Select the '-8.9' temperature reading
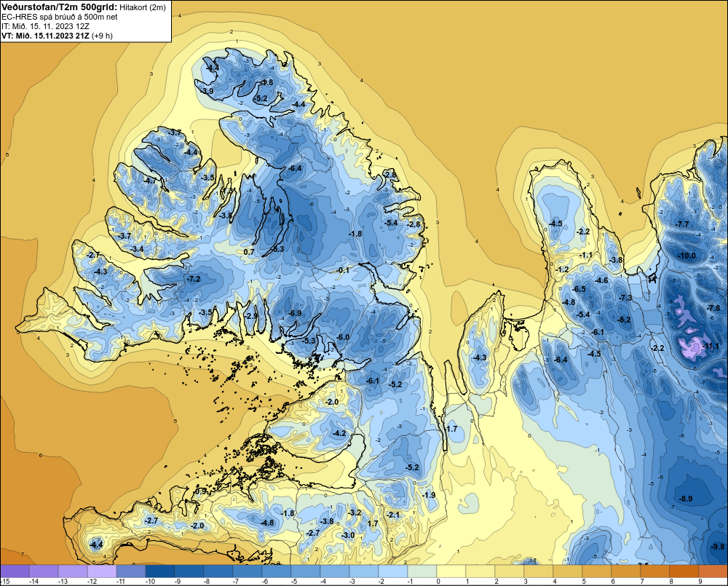The image size is (728, 586). tap(686, 499)
